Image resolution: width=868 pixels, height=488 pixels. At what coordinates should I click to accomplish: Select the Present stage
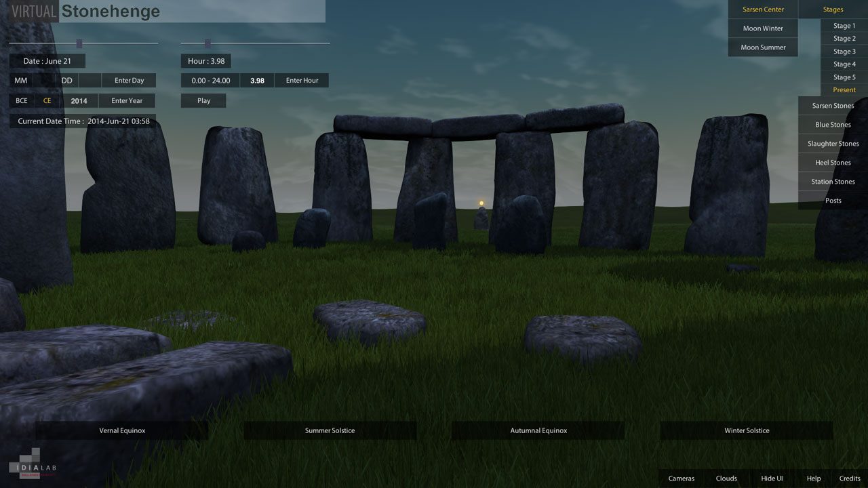(x=844, y=90)
